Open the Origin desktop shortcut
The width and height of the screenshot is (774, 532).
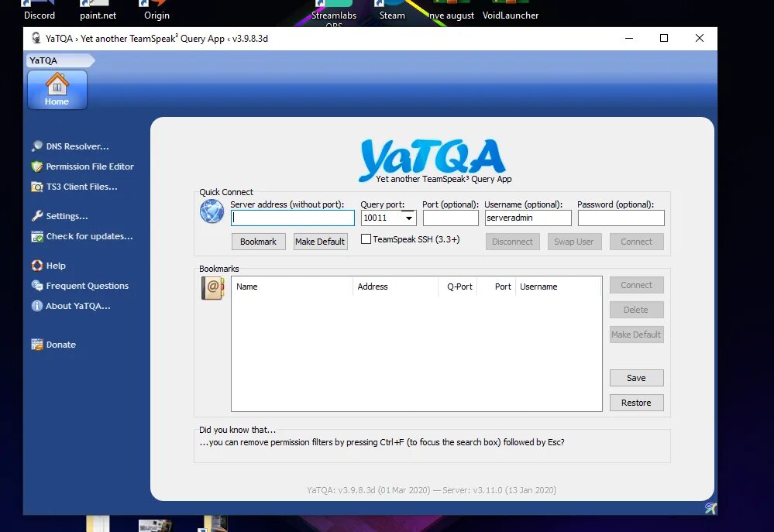(x=157, y=10)
